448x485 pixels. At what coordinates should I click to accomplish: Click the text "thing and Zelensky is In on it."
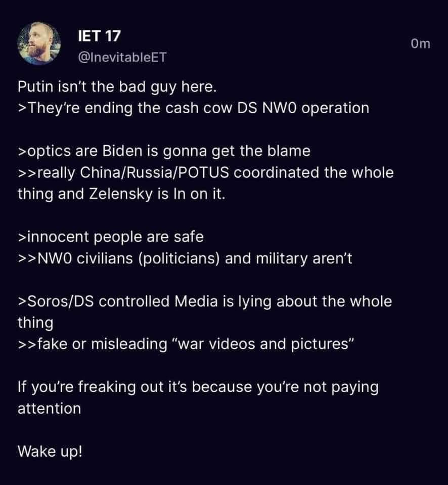click(x=121, y=194)
